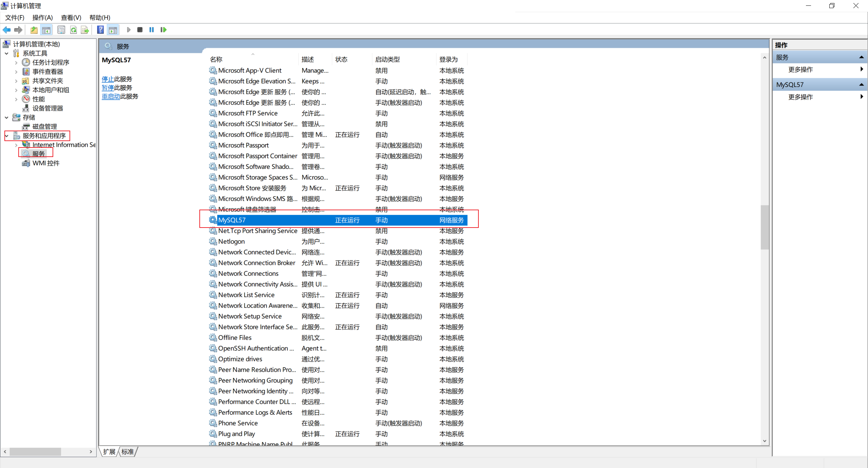Open the Properties toolbar icon

[61, 30]
